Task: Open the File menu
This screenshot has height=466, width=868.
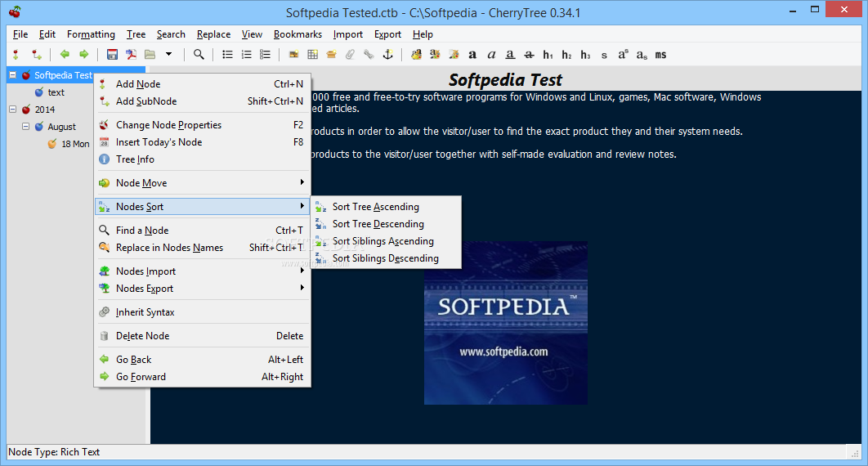Action: [x=20, y=34]
